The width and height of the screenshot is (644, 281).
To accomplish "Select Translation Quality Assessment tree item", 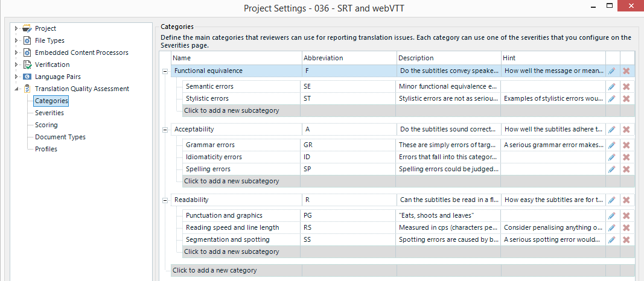I will (x=81, y=89).
